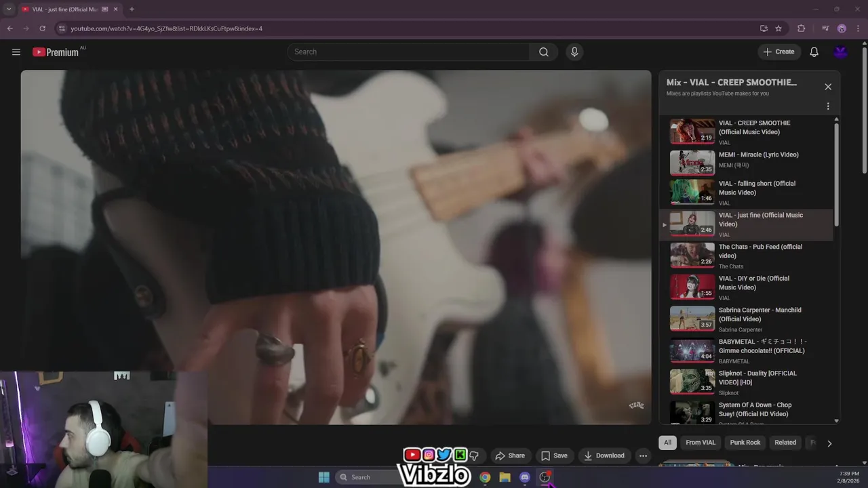Play System Of A Down - Chop Suey
868x488 pixels.
746,412
